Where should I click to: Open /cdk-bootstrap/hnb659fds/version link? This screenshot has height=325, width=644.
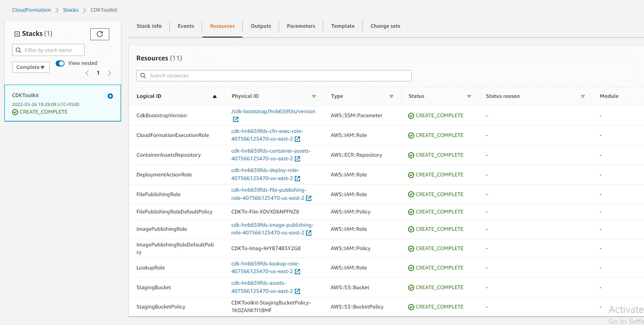pyautogui.click(x=273, y=112)
